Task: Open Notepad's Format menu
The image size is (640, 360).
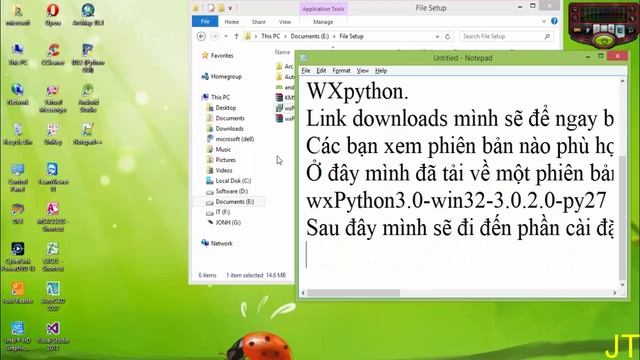Action: click(341, 71)
